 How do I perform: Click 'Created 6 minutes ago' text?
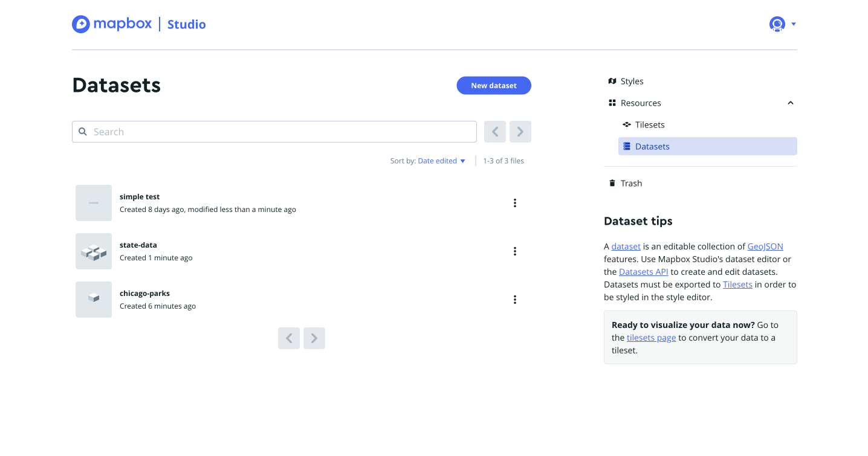158,306
